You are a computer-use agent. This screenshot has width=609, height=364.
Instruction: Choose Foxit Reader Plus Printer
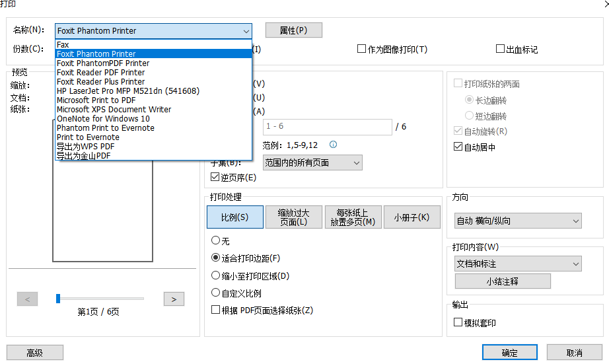point(154,81)
